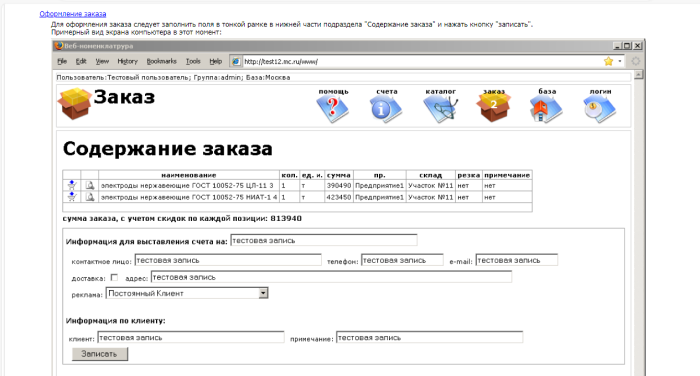Toggle the доставка checkbox
The image size is (700, 376).
(114, 277)
